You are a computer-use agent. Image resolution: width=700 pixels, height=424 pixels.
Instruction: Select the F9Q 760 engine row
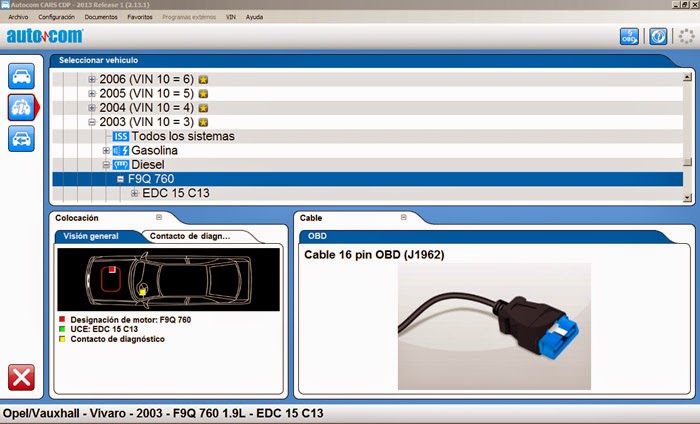368,179
